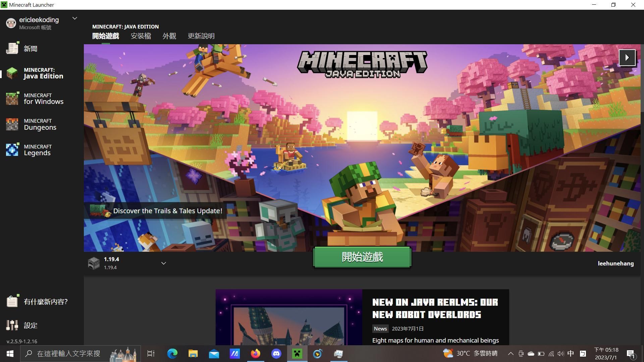644x362 pixels.
Task: Click the volume speaker tray icon
Action: tap(561, 354)
